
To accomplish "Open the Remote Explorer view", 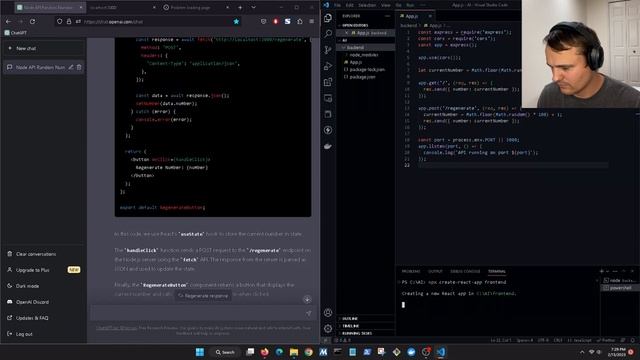I will [x=328, y=98].
